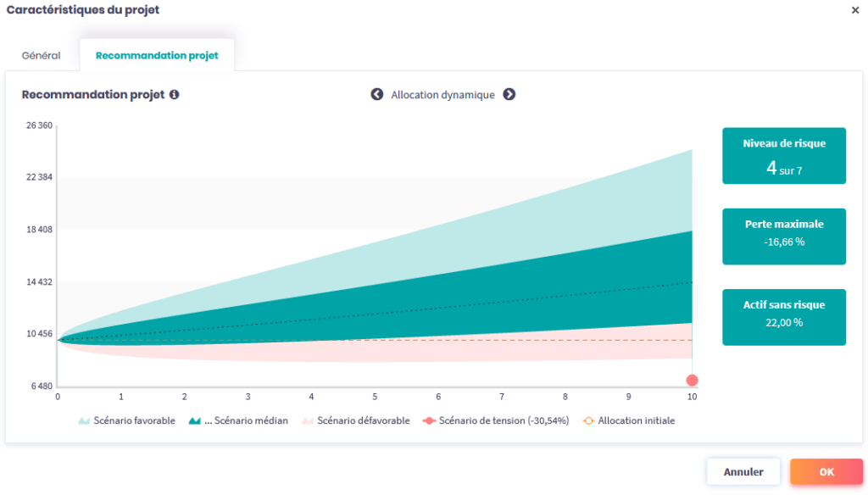This screenshot has width=868, height=495.
Task: Select the Perte maximale card
Action: pos(783,236)
